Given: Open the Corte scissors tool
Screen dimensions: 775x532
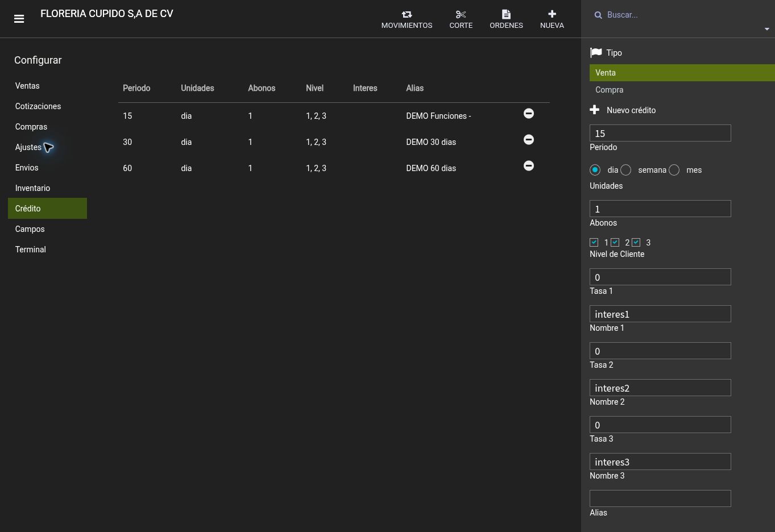Looking at the screenshot, I should point(461,19).
